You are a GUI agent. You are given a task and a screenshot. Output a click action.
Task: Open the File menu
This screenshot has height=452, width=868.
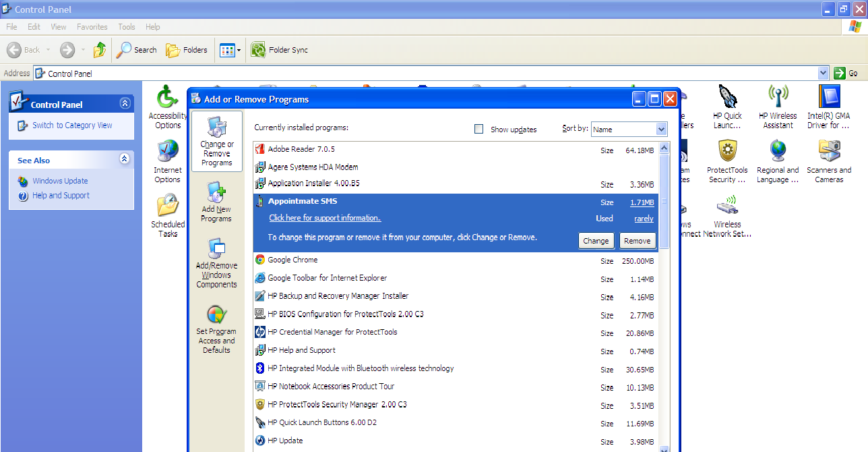click(x=11, y=27)
